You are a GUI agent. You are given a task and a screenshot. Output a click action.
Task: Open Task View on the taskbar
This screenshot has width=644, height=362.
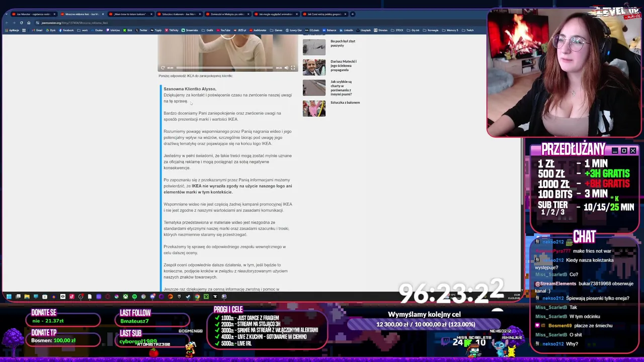pyautogui.click(x=18, y=297)
